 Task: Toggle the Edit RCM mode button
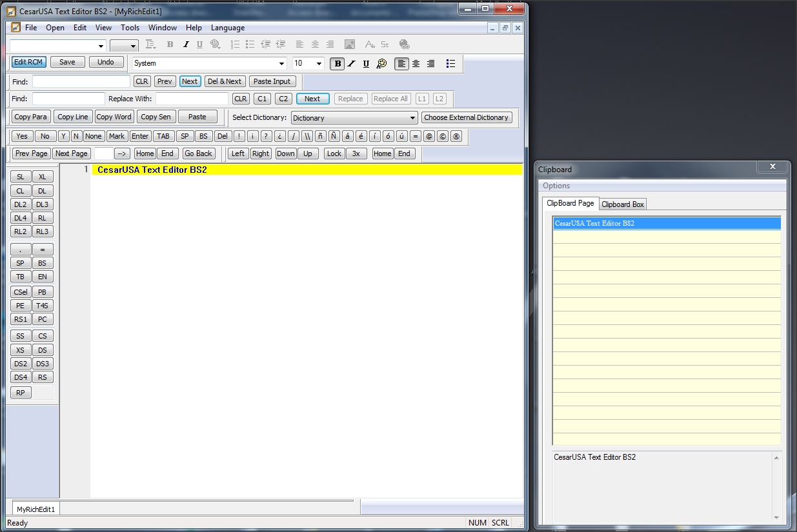pyautogui.click(x=28, y=63)
